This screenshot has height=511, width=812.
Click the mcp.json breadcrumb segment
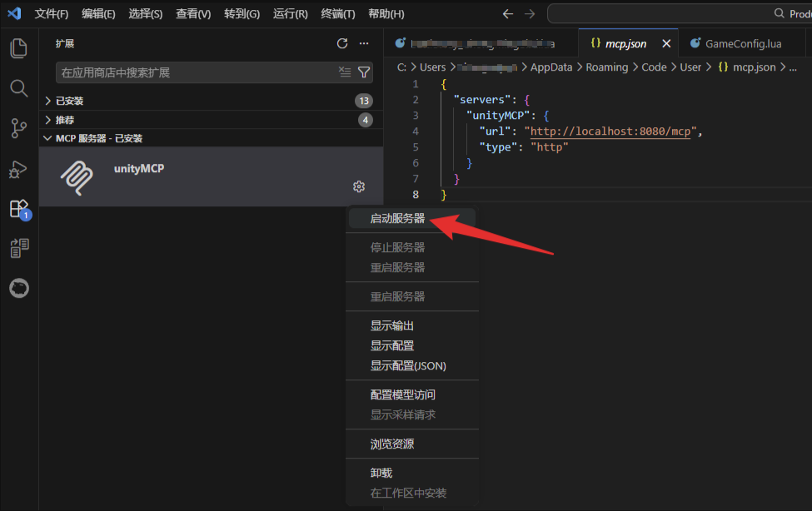(747, 67)
